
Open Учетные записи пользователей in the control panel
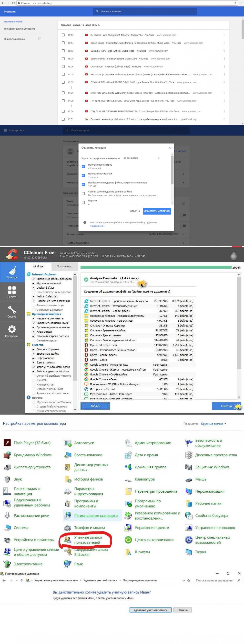tap(88, 540)
